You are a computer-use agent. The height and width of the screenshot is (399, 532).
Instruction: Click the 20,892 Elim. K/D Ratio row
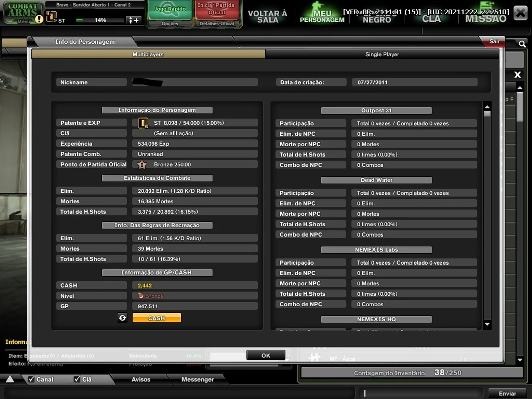click(x=195, y=191)
